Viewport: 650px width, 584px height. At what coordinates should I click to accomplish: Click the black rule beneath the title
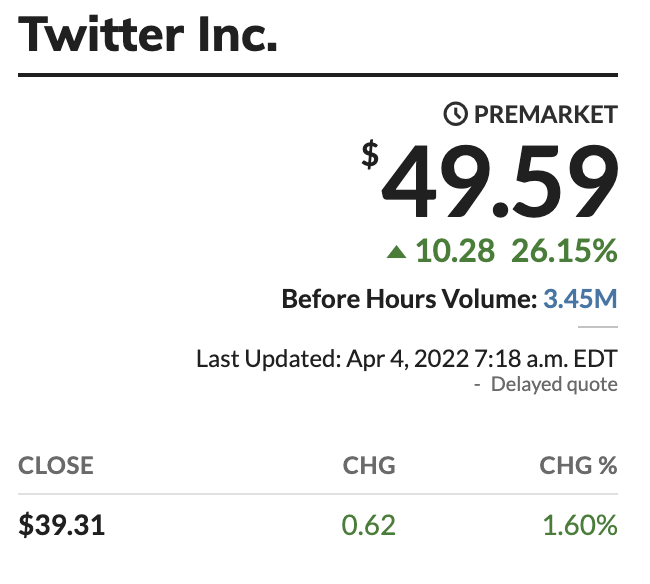(x=318, y=75)
